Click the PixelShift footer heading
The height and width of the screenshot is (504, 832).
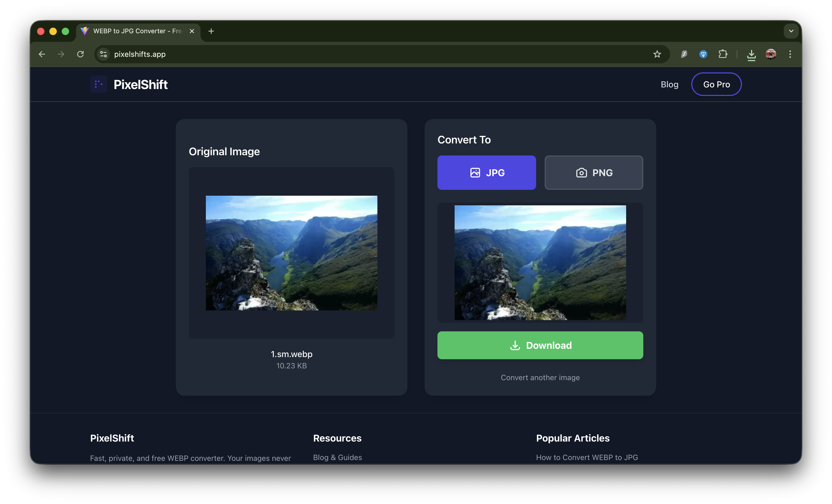tap(112, 438)
